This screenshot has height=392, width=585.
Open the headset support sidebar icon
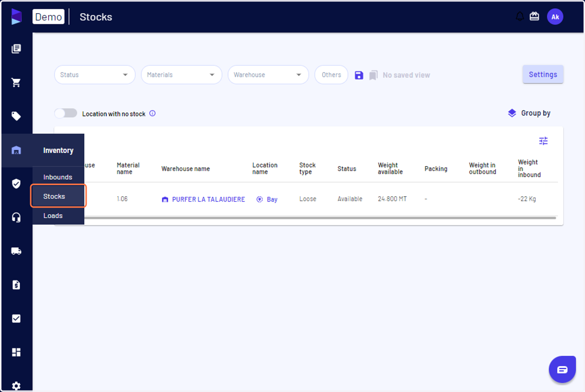pos(16,217)
